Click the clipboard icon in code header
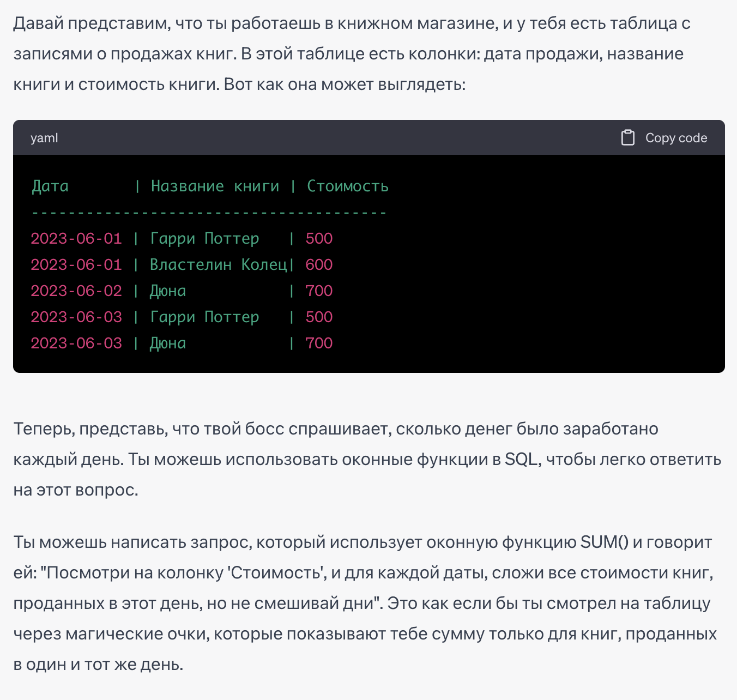Image resolution: width=737 pixels, height=700 pixels. click(627, 138)
